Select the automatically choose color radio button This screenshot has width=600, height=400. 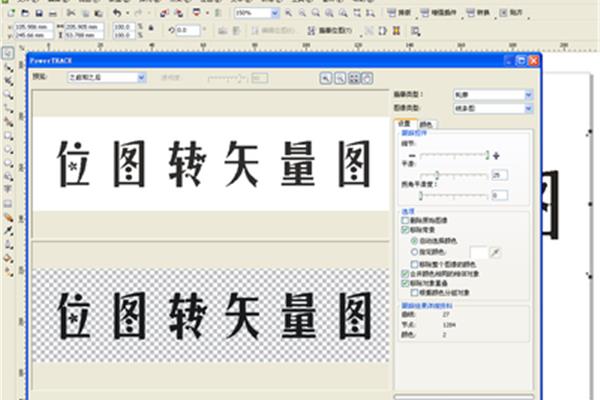click(x=414, y=241)
